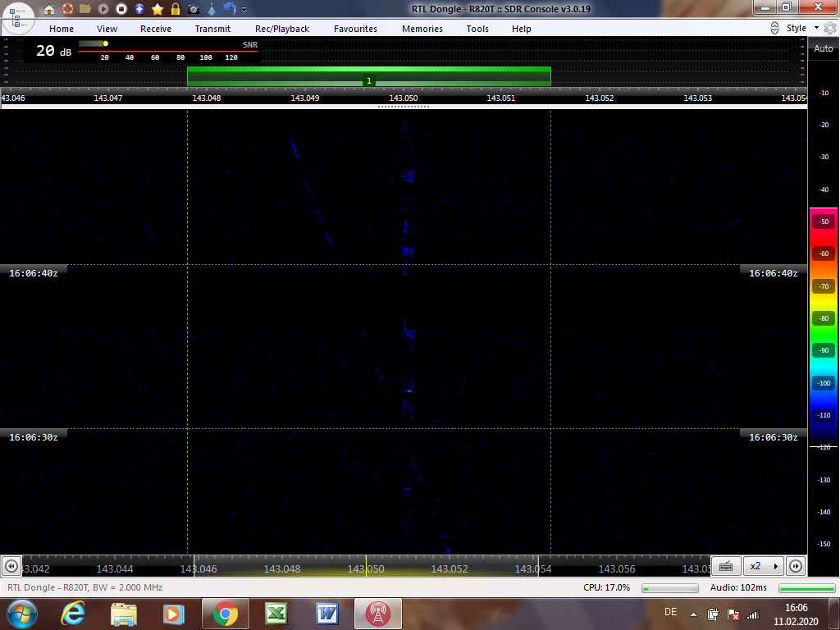This screenshot has height=630, width=840.
Task: Click 143.052 on the upper frequency scale
Action: [x=600, y=98]
